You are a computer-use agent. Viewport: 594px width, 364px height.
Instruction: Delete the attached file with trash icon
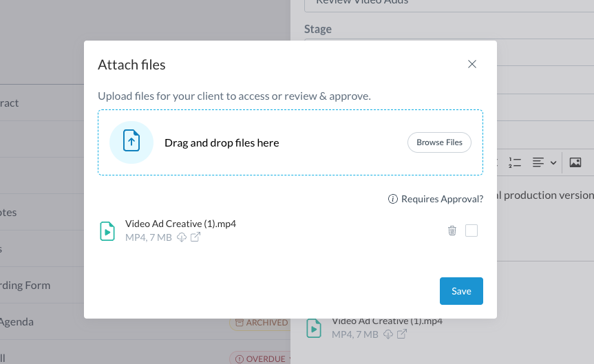click(x=452, y=231)
